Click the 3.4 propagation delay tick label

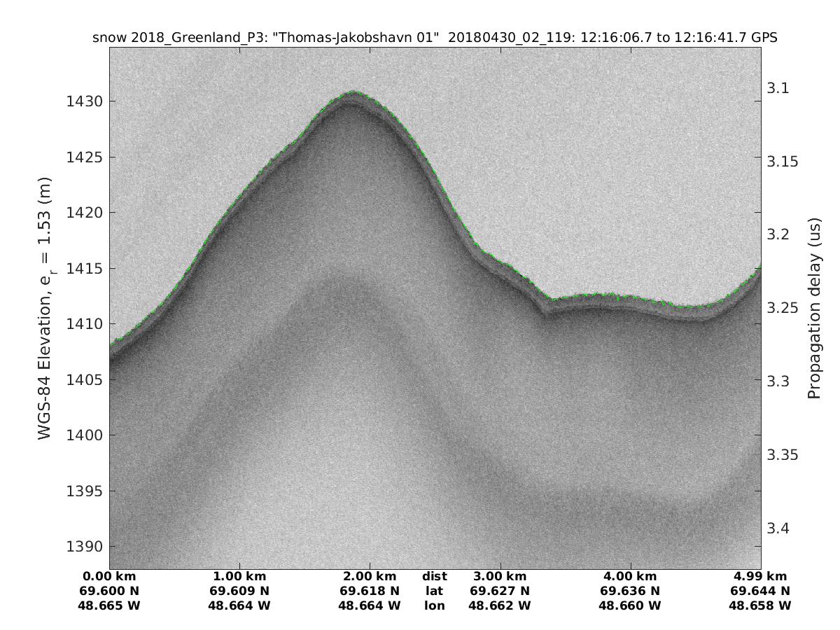[778, 528]
